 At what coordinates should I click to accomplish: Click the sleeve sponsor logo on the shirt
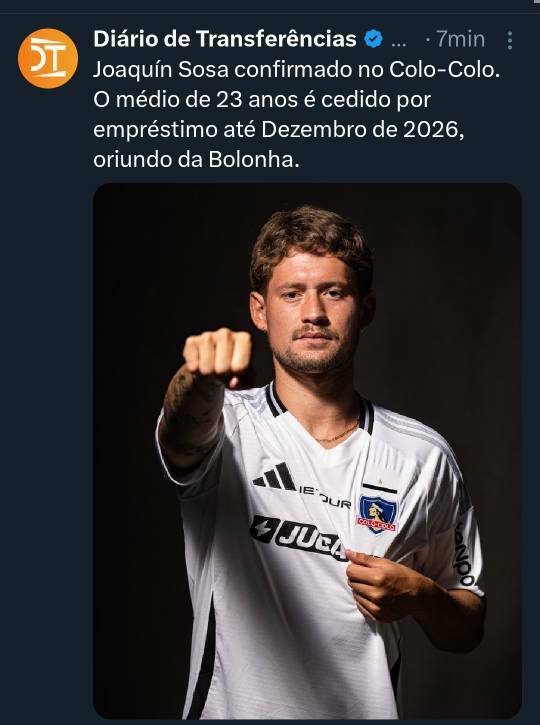(464, 553)
